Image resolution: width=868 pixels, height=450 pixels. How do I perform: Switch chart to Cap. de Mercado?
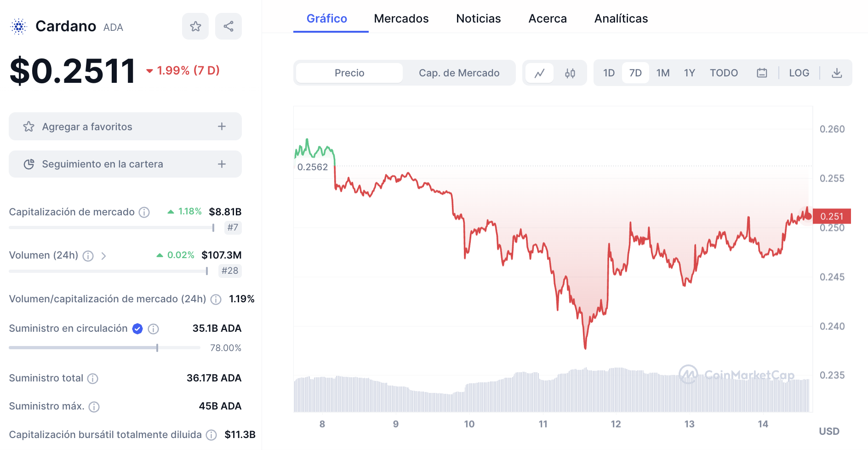click(459, 73)
